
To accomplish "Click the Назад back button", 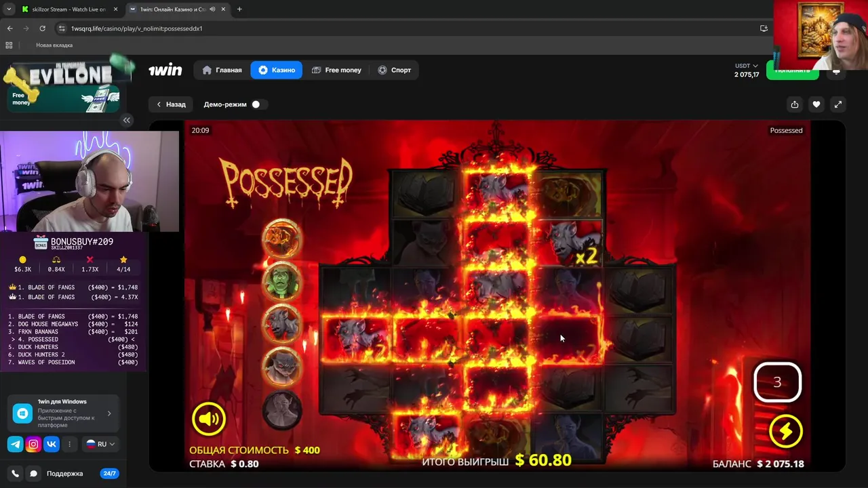I will pos(171,104).
